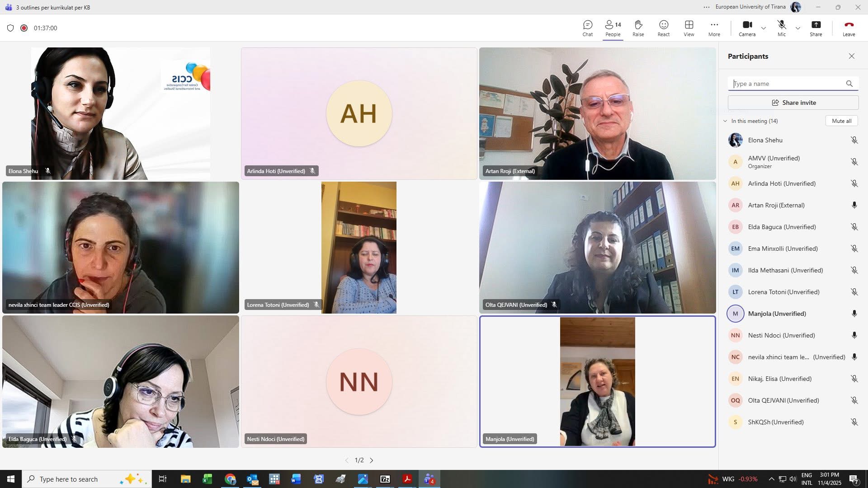Open the React emoji menu
This screenshot has width=868, height=488.
click(x=663, y=28)
